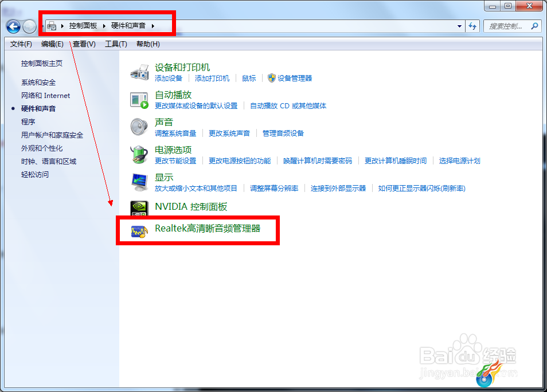Image resolution: width=547 pixels, height=392 pixels.
Task: Open the 编辑(E) menu
Action: tap(52, 44)
